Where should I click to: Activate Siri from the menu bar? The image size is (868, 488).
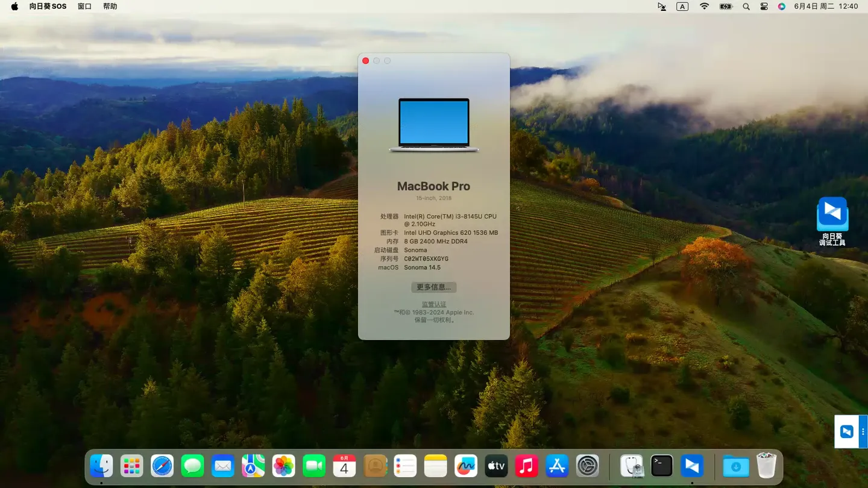tap(782, 7)
